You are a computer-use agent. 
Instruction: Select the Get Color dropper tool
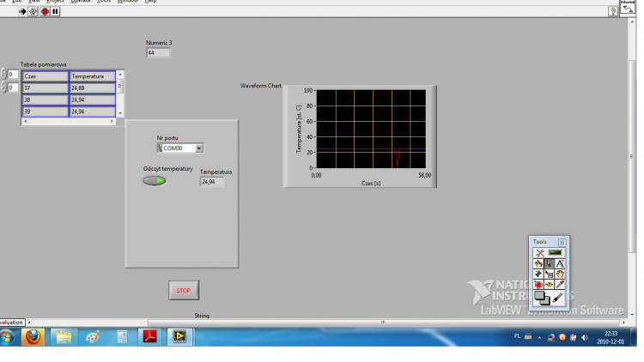point(560,284)
